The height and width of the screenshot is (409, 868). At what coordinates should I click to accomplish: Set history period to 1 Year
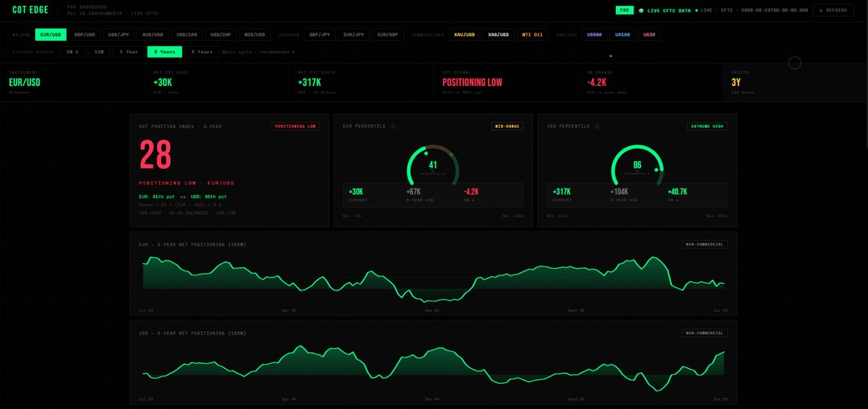[x=129, y=52]
